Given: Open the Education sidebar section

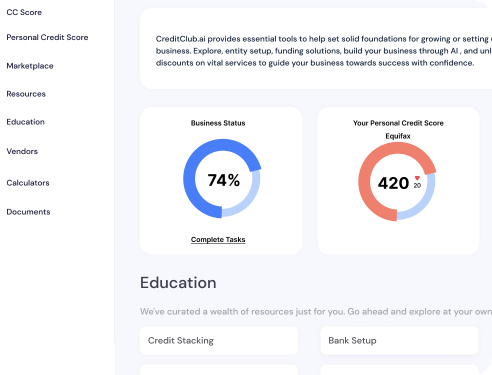Looking at the screenshot, I should click(x=26, y=122).
